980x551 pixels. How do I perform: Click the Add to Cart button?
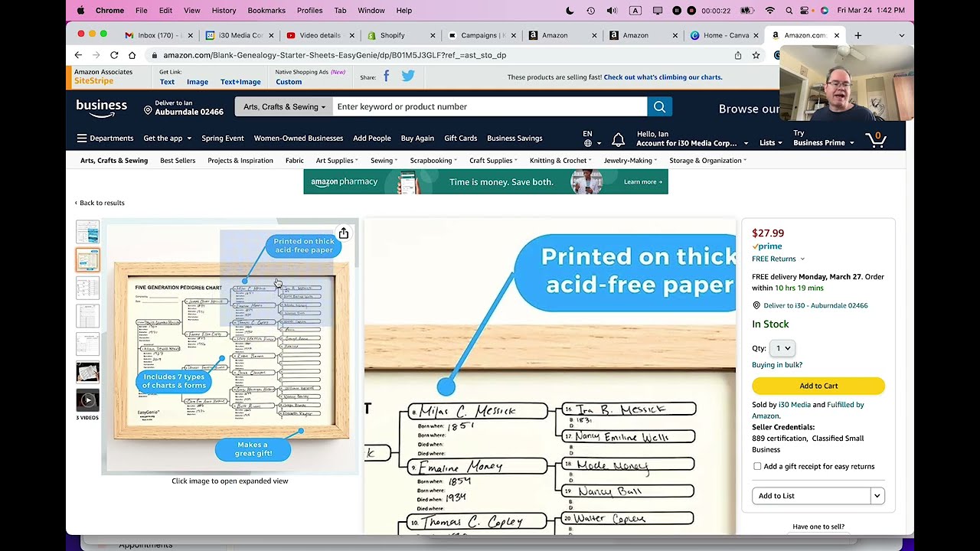point(818,386)
